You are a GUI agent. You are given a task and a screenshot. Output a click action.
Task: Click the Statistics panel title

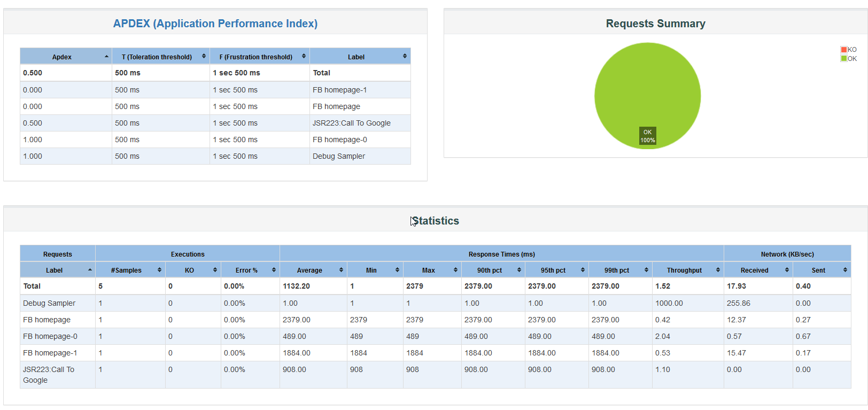(x=435, y=221)
